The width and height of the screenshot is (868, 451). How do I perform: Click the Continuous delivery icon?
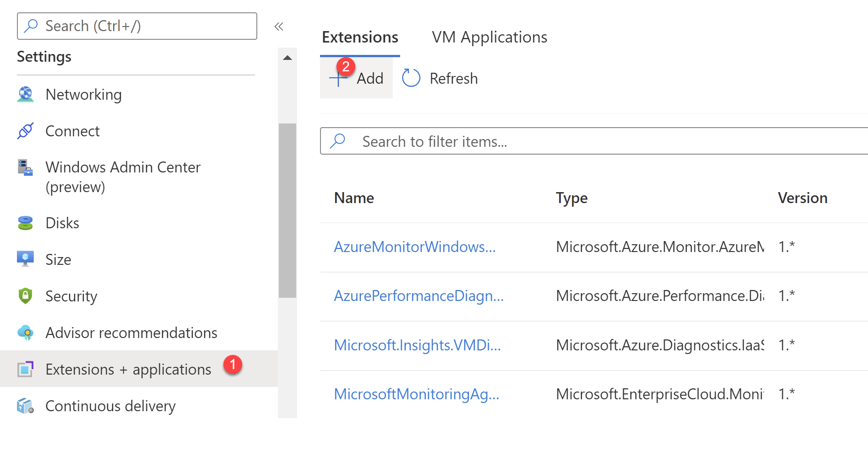point(26,406)
